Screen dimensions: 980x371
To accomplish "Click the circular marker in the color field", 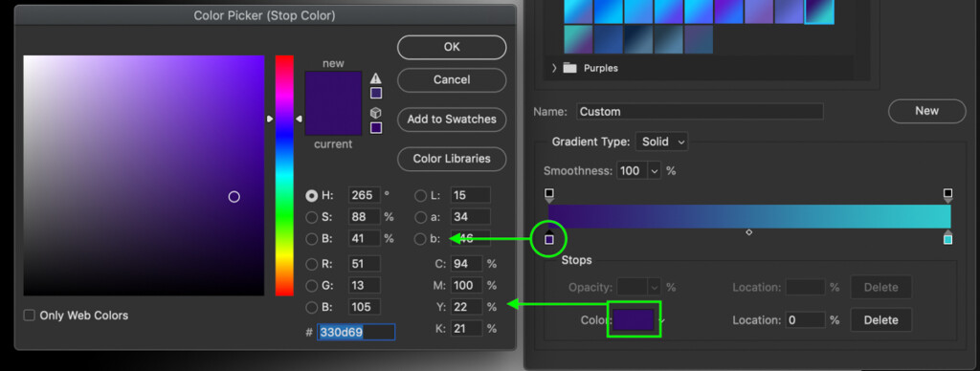I will [x=234, y=197].
